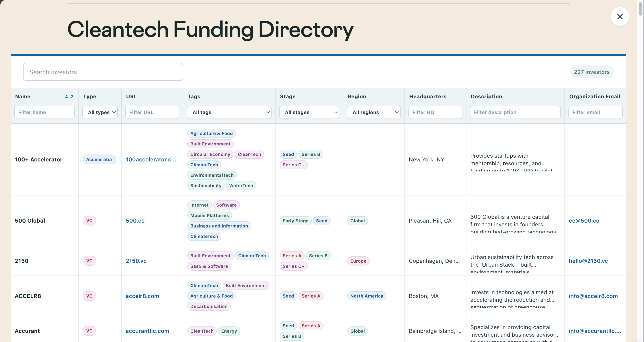Click the Headquarters column header

pyautogui.click(x=428, y=97)
